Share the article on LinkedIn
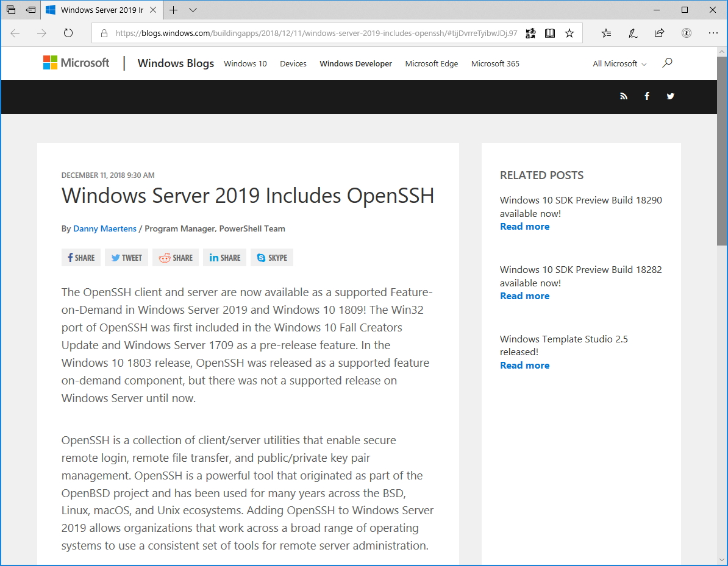 click(224, 257)
